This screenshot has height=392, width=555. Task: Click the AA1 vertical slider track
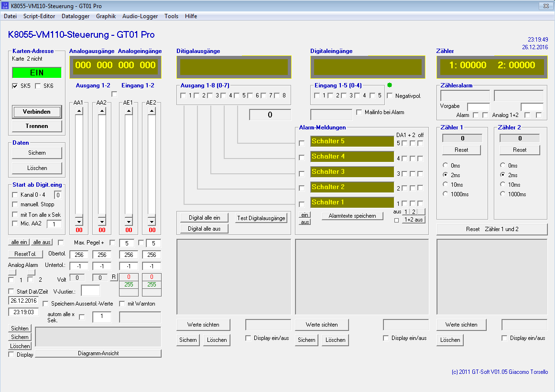point(79,164)
